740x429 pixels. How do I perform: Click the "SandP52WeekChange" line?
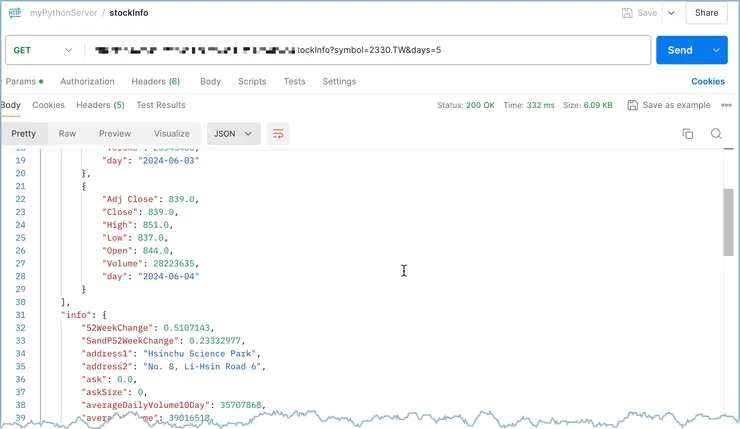163,341
